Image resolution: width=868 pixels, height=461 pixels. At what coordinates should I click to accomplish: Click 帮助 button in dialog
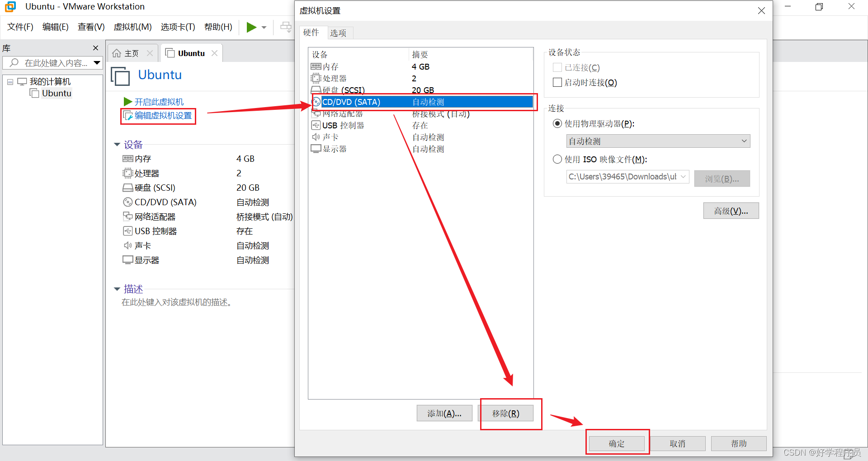click(739, 443)
